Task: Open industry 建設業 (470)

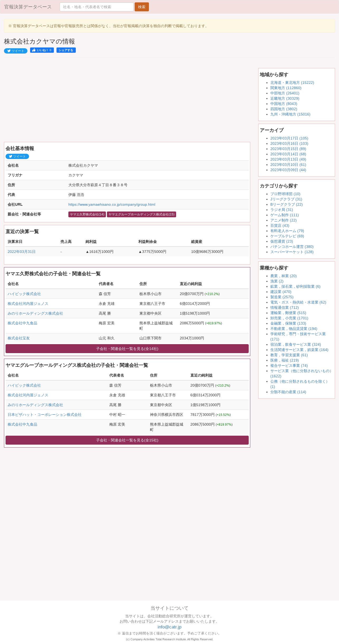Action: click(x=281, y=292)
